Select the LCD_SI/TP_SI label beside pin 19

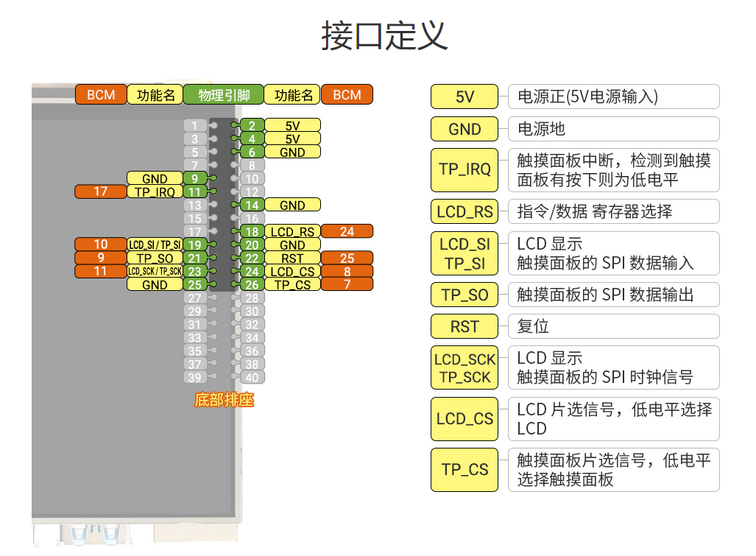tap(155, 244)
